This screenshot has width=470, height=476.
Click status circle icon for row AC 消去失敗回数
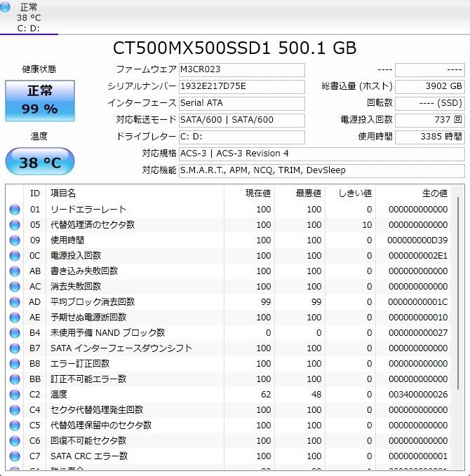click(x=15, y=287)
